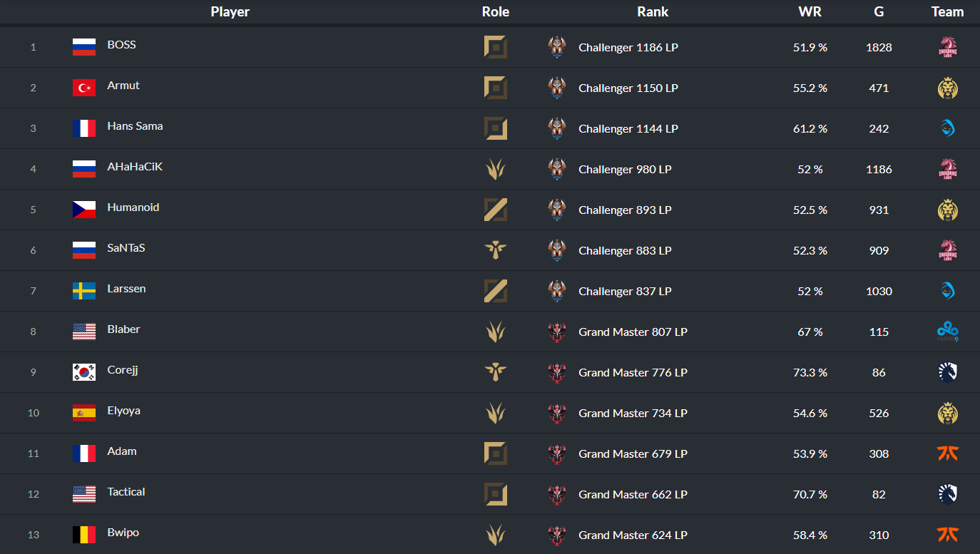Click the top lane role icon for Armut

pyautogui.click(x=496, y=88)
